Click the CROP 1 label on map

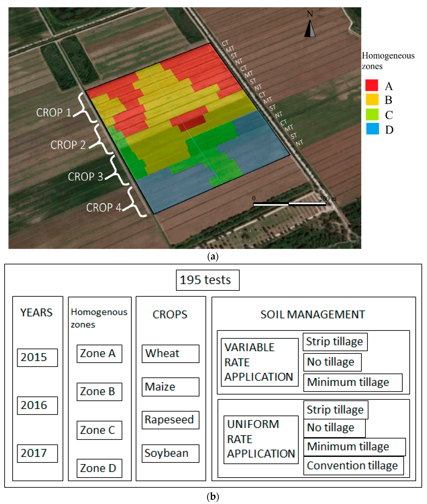pos(54,113)
